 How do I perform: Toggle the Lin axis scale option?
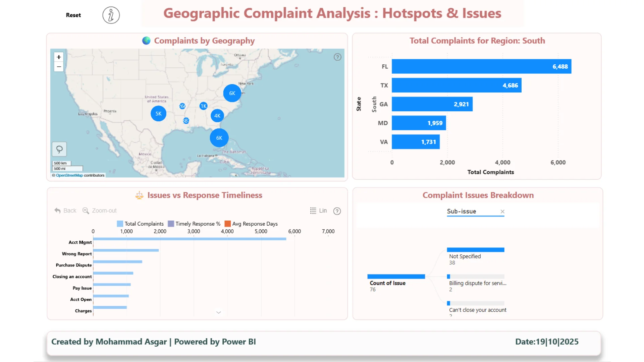[323, 210]
